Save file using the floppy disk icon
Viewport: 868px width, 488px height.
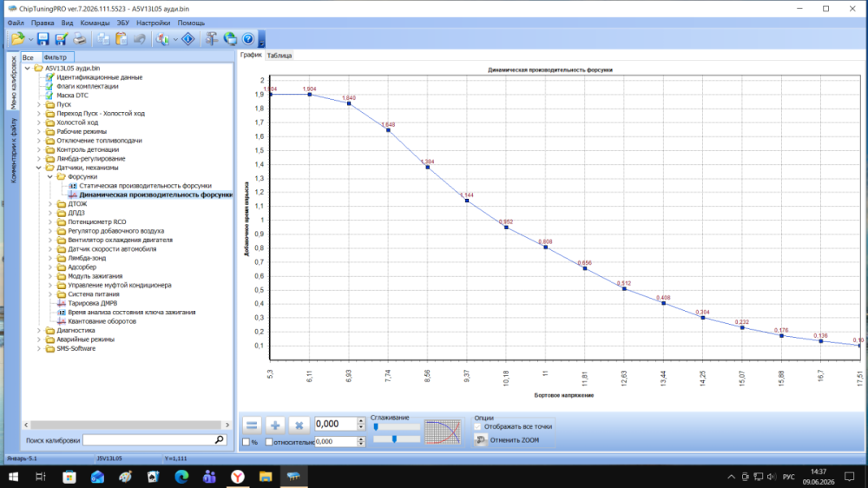click(43, 39)
